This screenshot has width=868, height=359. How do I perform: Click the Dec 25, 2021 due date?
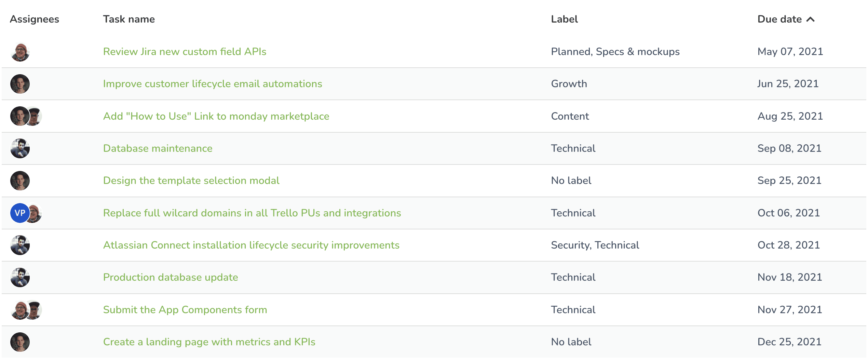[789, 342]
